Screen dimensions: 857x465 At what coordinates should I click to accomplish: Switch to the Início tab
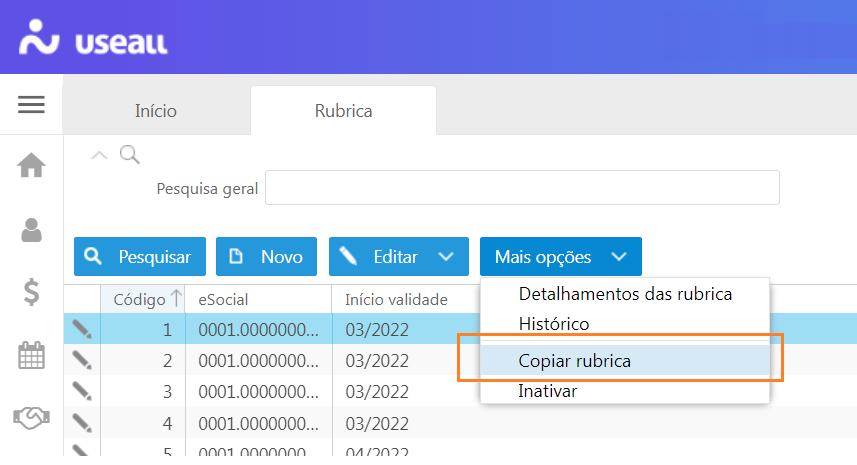point(156,111)
